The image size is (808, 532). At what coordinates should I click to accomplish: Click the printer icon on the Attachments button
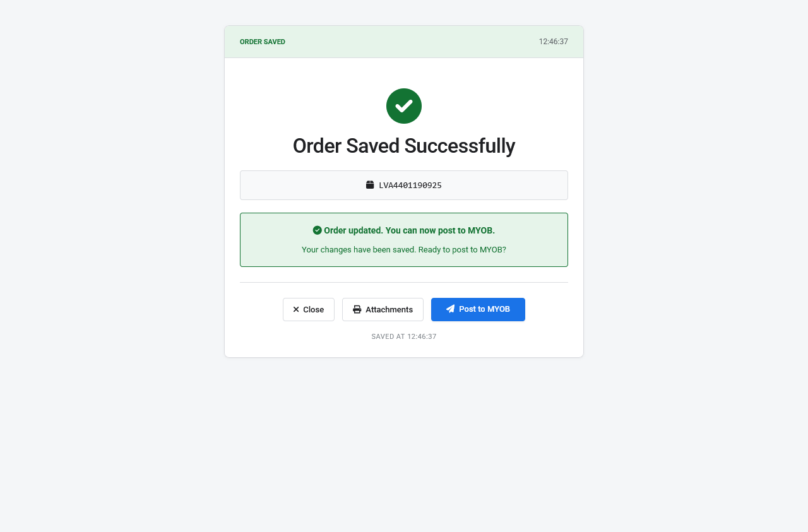pos(357,310)
